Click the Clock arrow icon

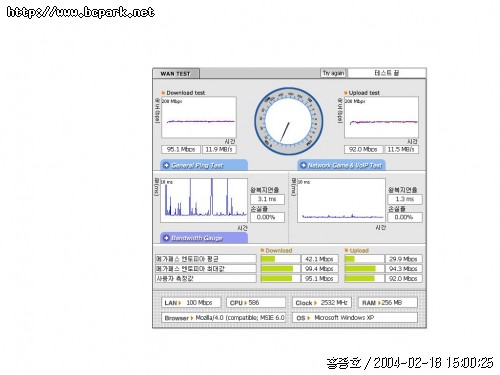[315, 303]
